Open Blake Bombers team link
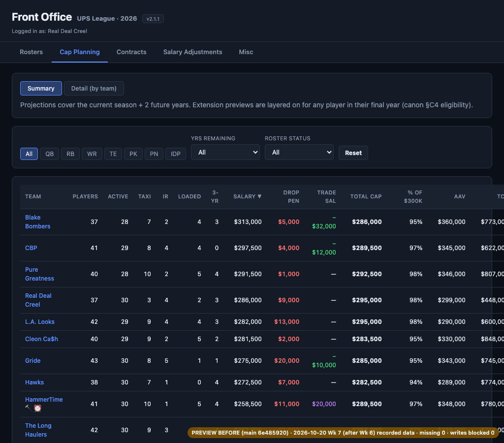The image size is (504, 443). point(37,222)
